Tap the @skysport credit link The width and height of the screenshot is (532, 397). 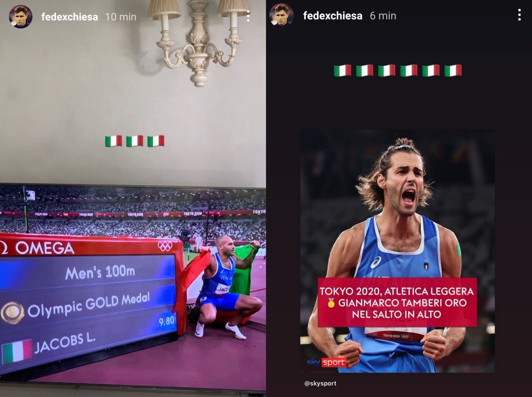coord(320,383)
